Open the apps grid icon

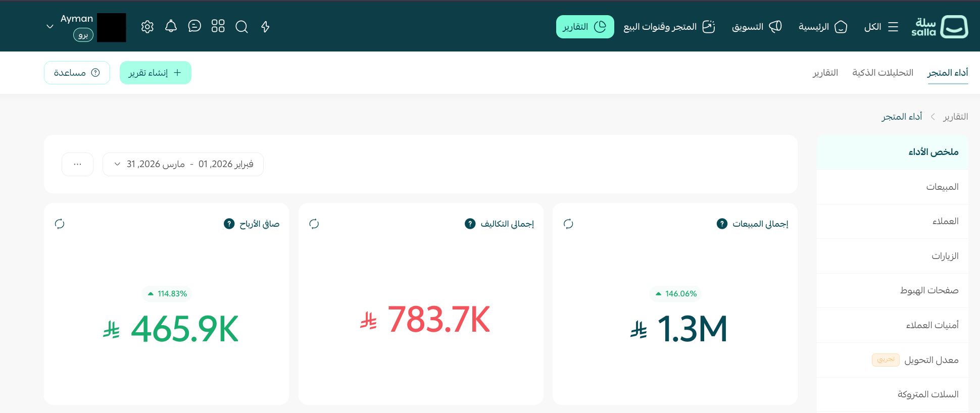click(218, 26)
